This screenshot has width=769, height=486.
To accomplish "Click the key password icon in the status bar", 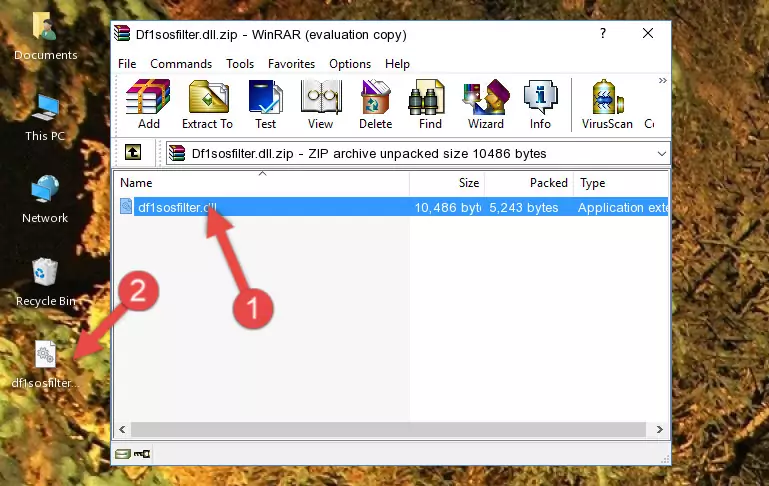I will pos(142,454).
